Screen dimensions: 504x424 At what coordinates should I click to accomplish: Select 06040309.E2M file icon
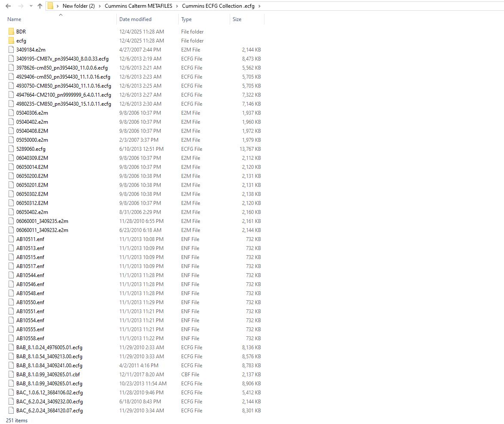click(x=11, y=158)
